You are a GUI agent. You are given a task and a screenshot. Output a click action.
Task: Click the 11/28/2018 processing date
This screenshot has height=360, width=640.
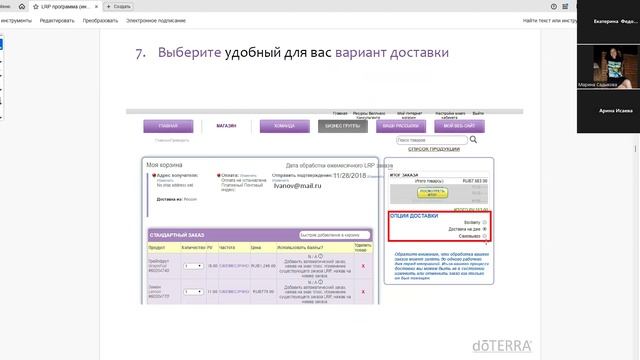(x=349, y=176)
